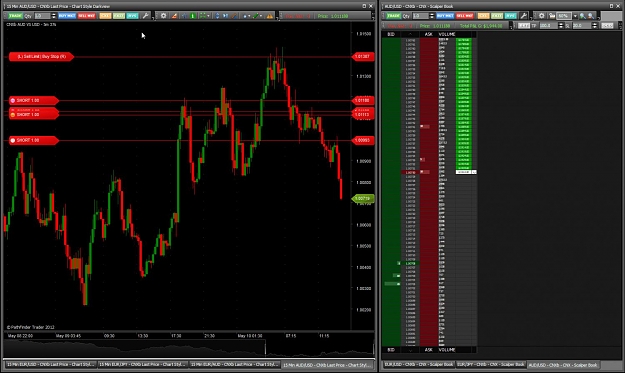The height and width of the screenshot is (373, 625).
Task: Select the SHORT 1.00 order marker with orange dot
Action: 34,115
